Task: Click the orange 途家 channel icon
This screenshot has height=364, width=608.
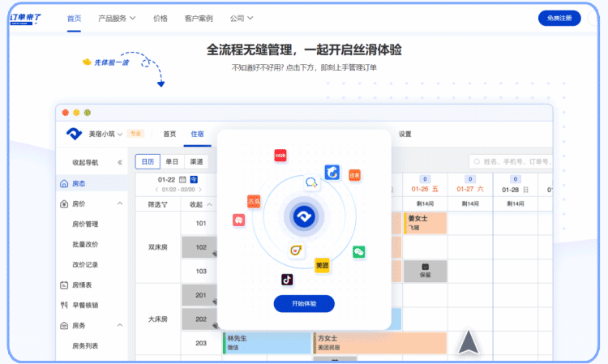Action: coord(354,175)
